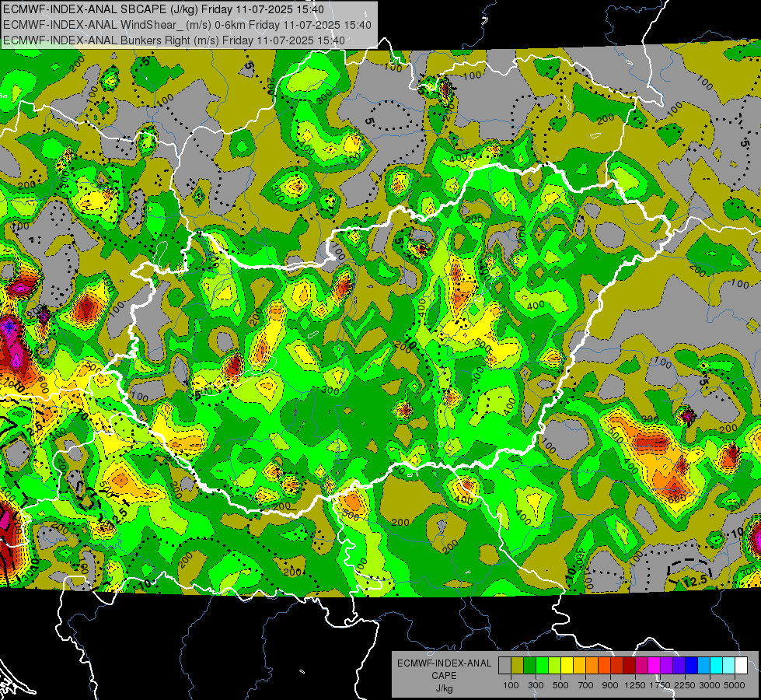Click the legend value 2250
The height and width of the screenshot is (700, 761).
[686, 685]
